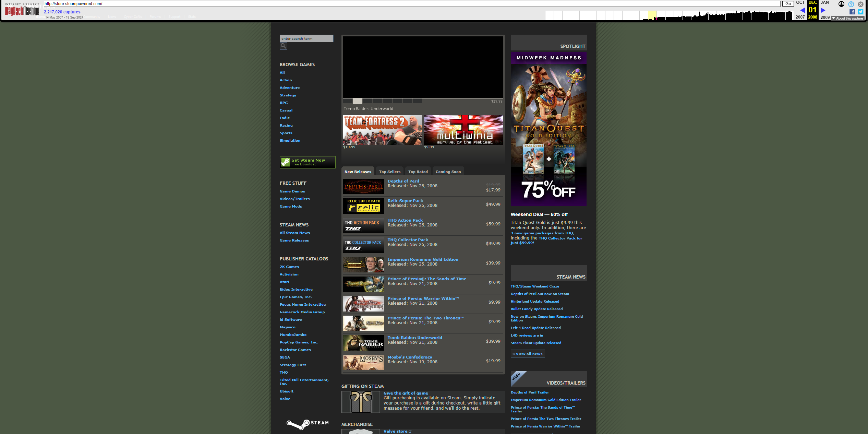Open Team Fortress 2 banner thumbnail
868x434 pixels.
coord(382,130)
